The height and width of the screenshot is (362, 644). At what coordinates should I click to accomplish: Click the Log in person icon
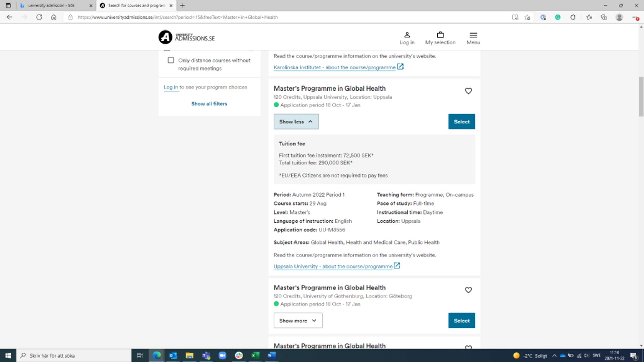click(407, 35)
